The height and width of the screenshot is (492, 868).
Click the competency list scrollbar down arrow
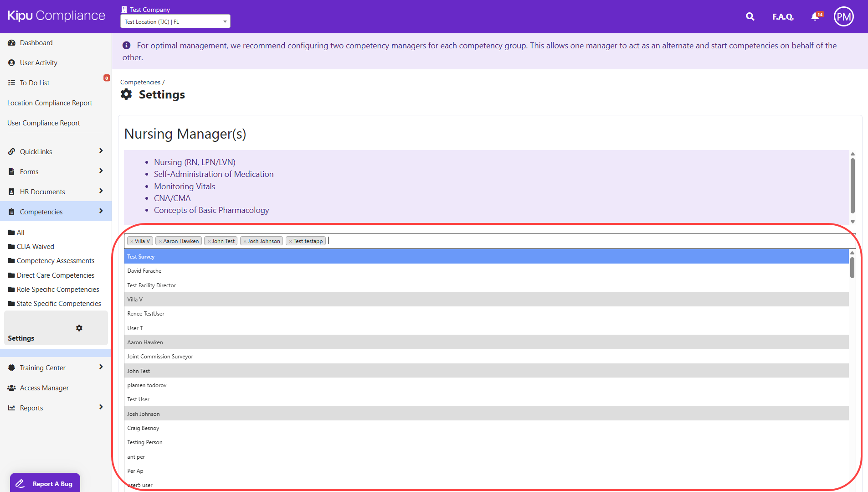pos(853,222)
